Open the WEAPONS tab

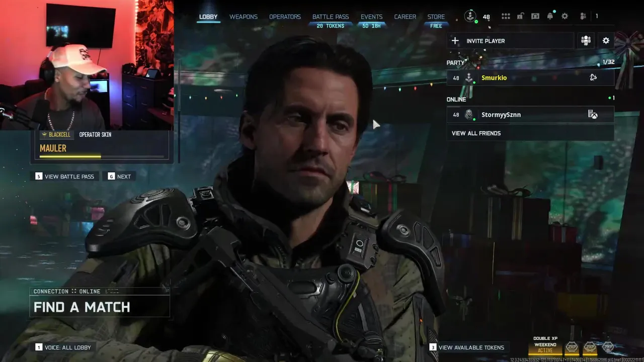(244, 17)
